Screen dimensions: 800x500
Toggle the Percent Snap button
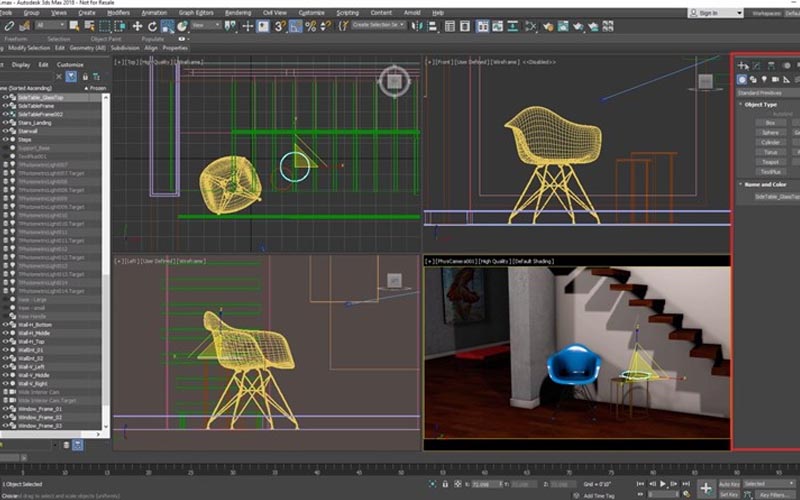(310, 26)
